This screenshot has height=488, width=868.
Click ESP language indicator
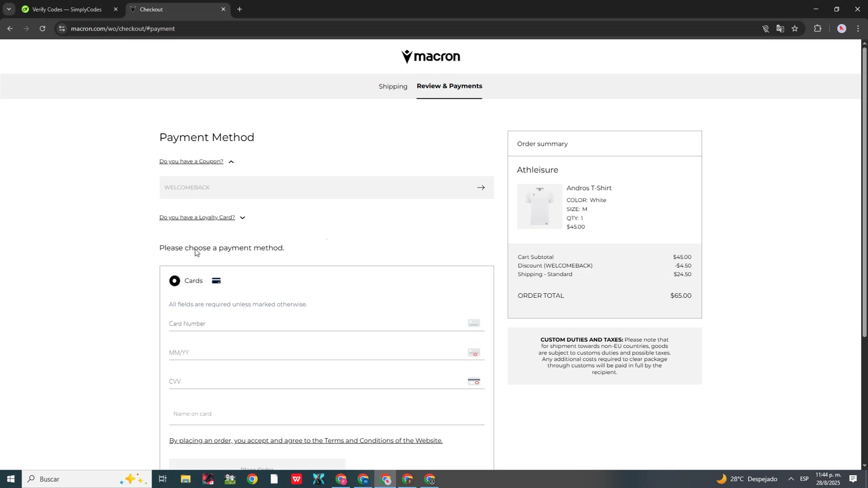(804, 479)
